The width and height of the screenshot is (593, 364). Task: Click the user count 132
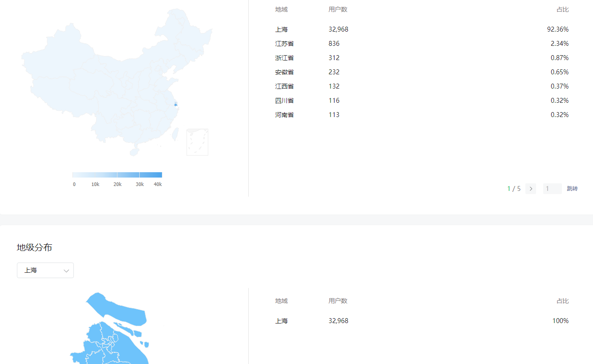point(334,86)
